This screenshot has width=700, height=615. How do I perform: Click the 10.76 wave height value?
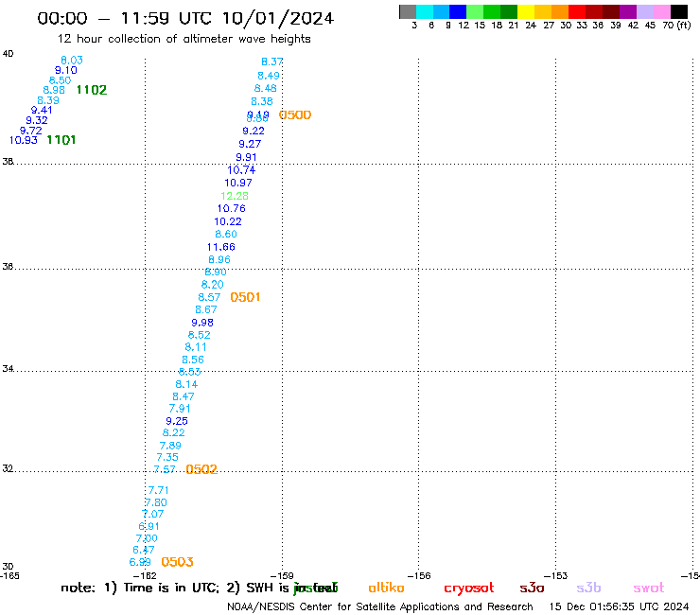(x=231, y=208)
